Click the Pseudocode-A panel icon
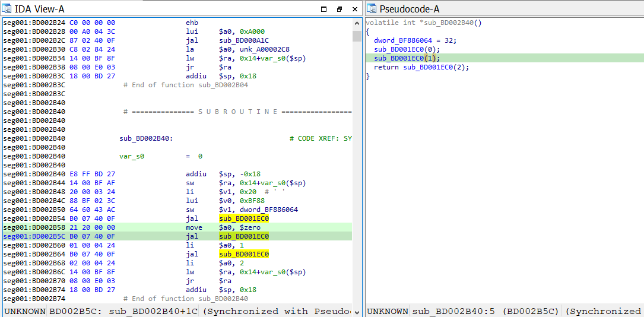 click(x=372, y=9)
